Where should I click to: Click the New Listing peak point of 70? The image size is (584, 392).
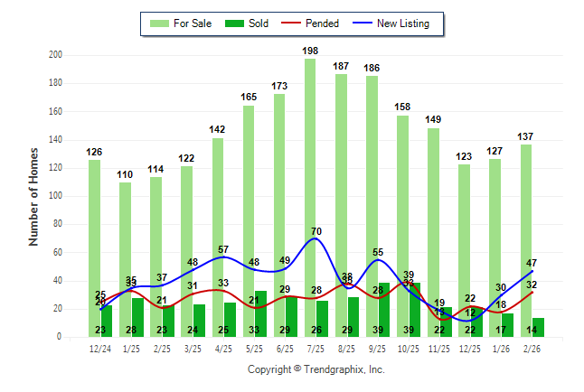click(316, 238)
